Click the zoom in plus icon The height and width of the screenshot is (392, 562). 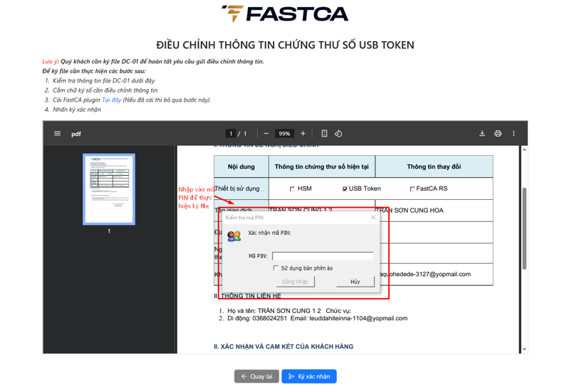(303, 134)
